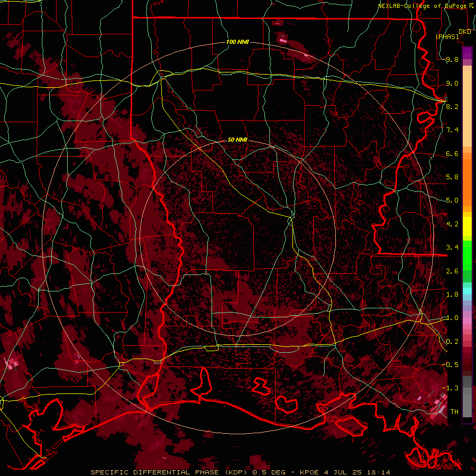Click the 4.2 legend scale value
This screenshot has height=476, width=476.
[452, 224]
